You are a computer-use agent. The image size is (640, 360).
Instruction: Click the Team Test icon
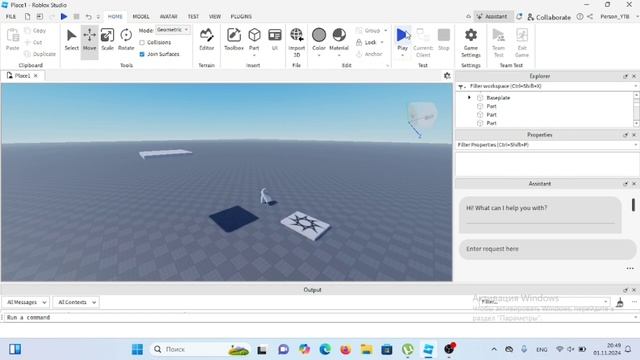coord(499,42)
